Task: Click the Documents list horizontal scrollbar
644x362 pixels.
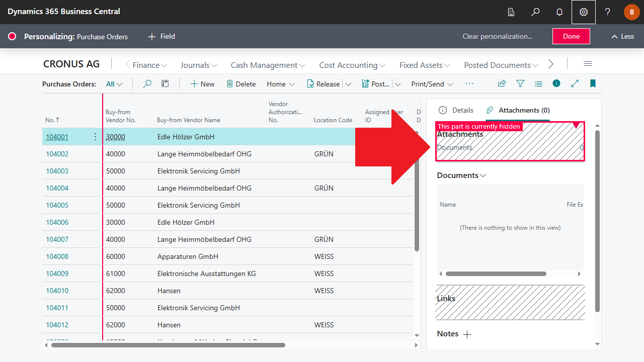Action: click(496, 274)
